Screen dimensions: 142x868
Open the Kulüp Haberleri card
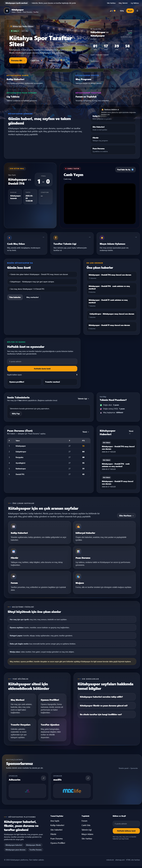(x=37, y=80)
